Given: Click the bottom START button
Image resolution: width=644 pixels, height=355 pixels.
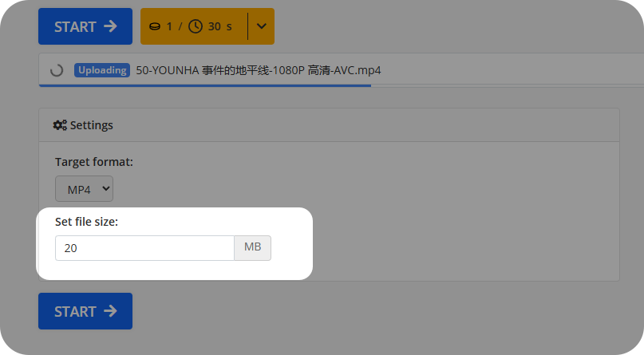Looking at the screenshot, I should [85, 311].
